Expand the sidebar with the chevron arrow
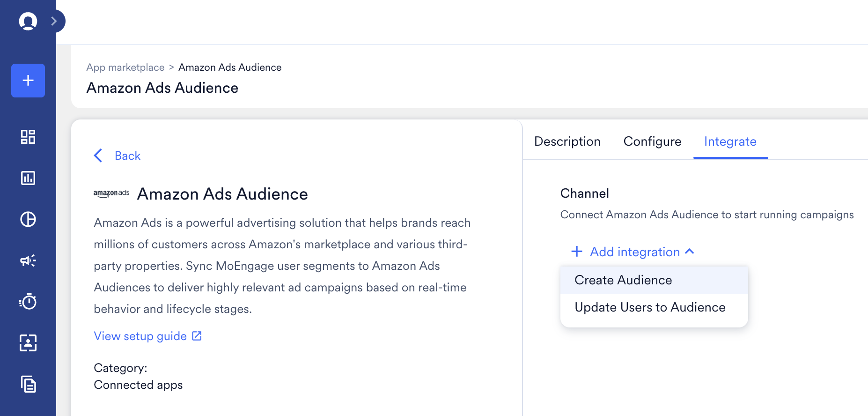The width and height of the screenshot is (868, 416). point(54,21)
